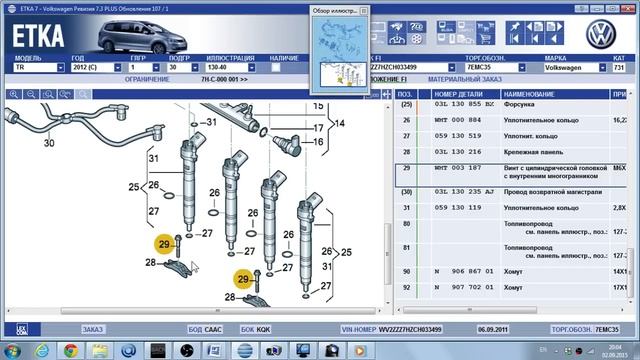Open the vehicle info icon with wrench
This screenshot has height=360, width=640.
click(397, 27)
